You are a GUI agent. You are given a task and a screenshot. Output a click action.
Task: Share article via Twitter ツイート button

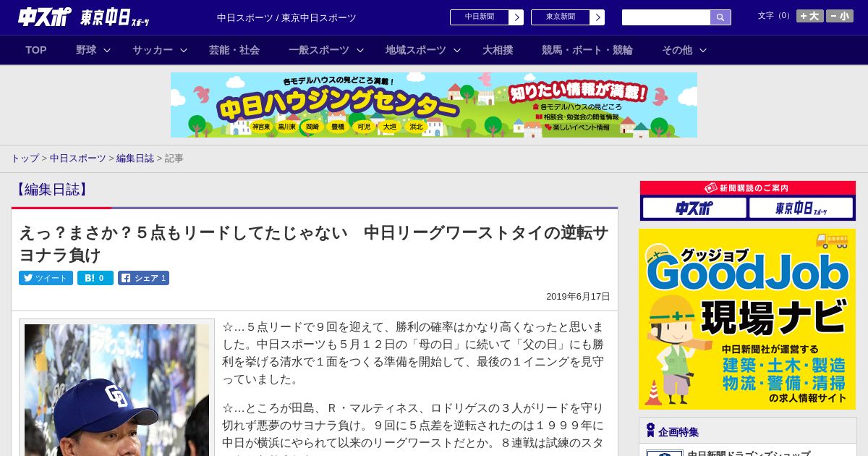point(46,278)
